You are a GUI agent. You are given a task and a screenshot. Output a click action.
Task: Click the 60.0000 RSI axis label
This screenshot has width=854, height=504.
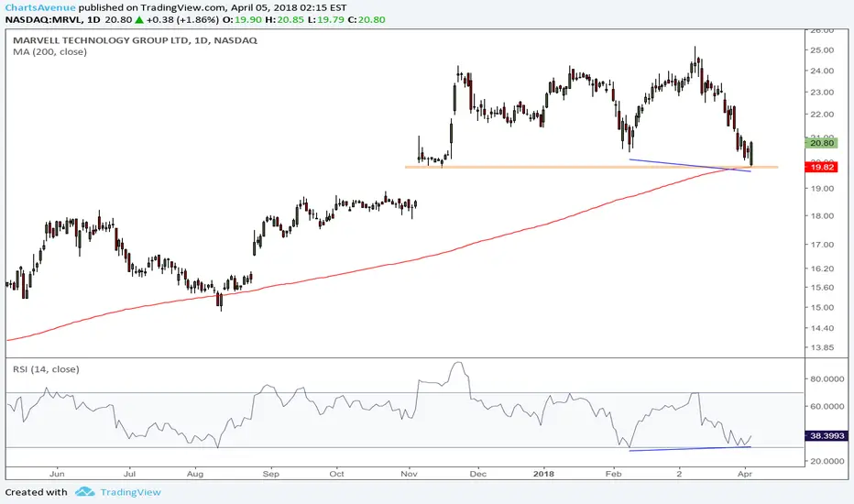[827, 407]
